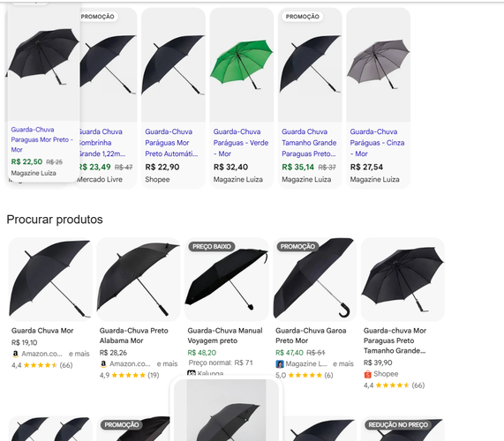Click the Amazon icon under Guarda Chuva Mor
Screen dimensions: 504x441
pos(15,354)
